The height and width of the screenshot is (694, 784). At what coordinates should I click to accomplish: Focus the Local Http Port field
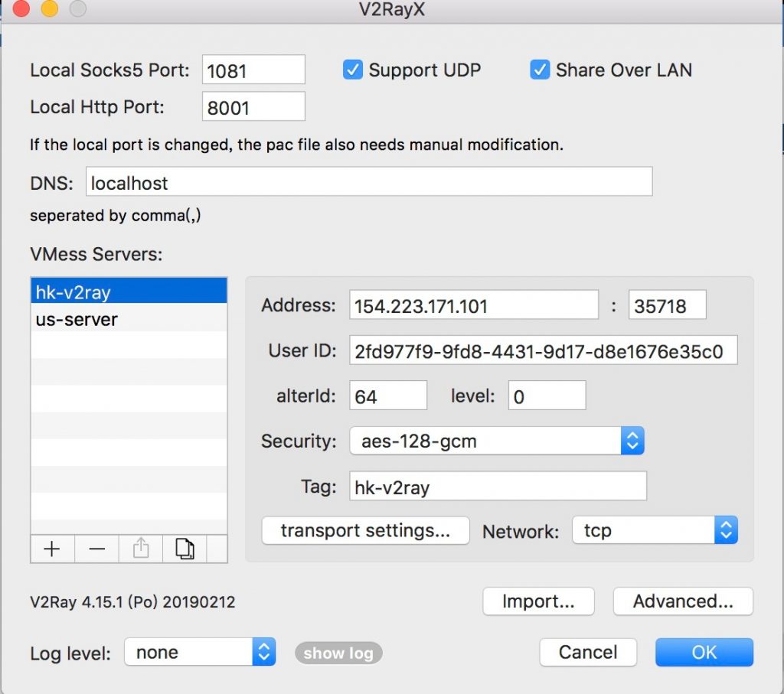pos(253,106)
